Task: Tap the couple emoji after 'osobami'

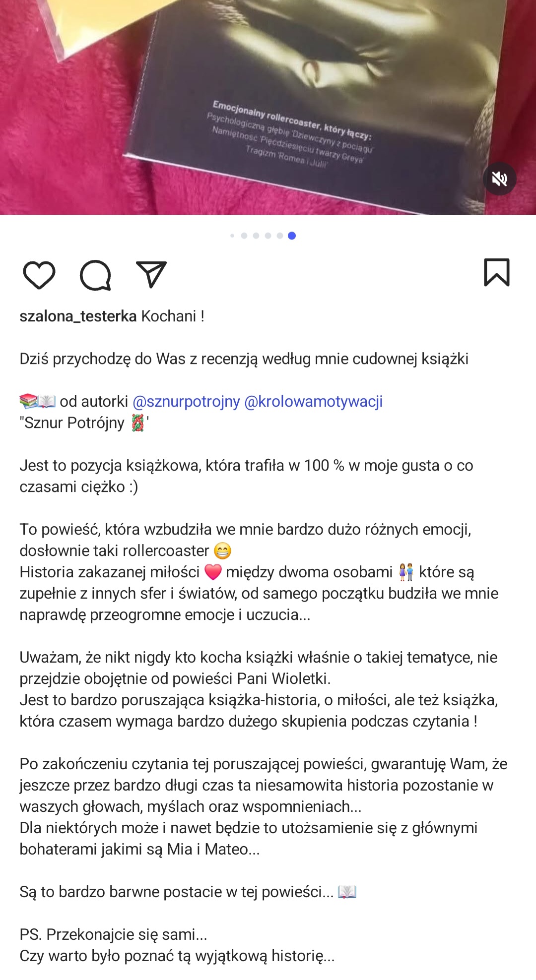Action: coord(406,572)
